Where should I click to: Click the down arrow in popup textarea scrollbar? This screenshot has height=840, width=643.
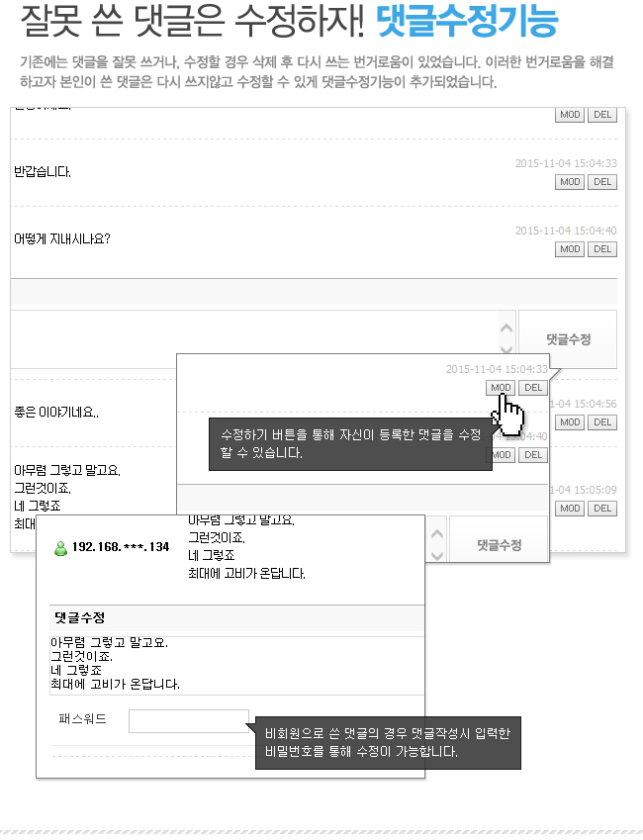click(437, 555)
